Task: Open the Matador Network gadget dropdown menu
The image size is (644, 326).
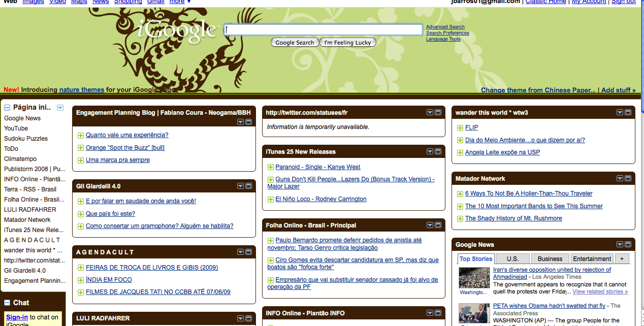Action: (x=620, y=178)
